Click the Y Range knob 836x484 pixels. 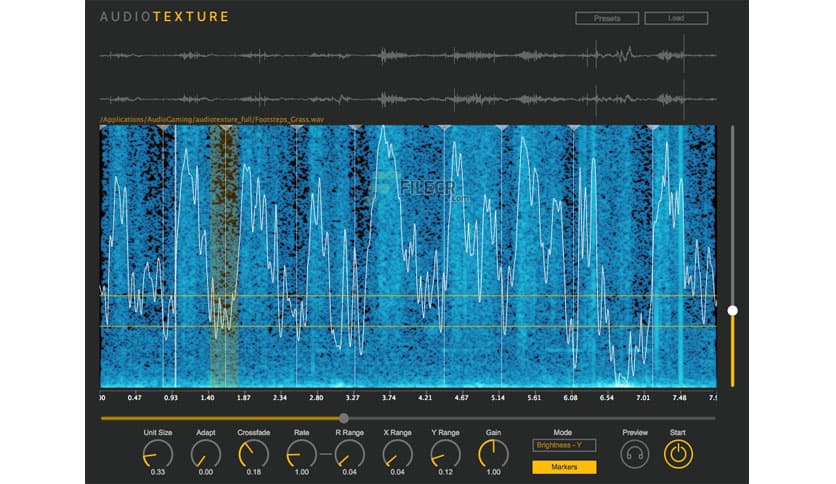click(446, 454)
